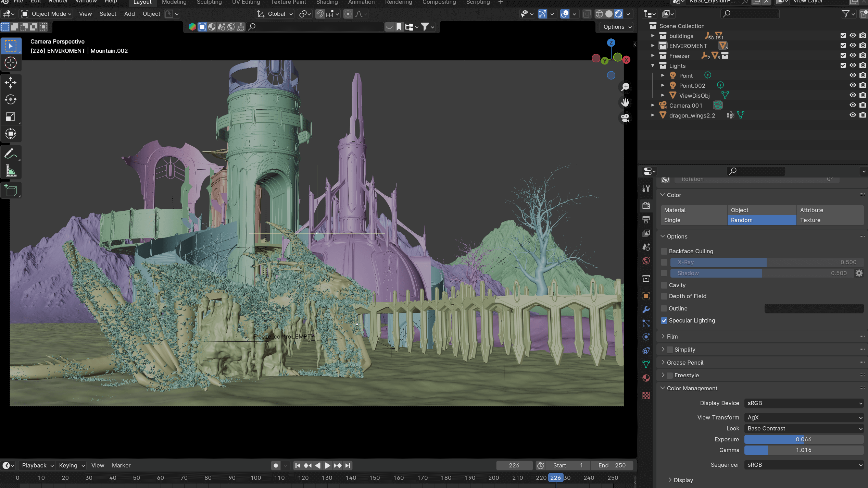Open the Look Base Contrast dropdown
This screenshot has width=868, height=488.
[x=804, y=428]
